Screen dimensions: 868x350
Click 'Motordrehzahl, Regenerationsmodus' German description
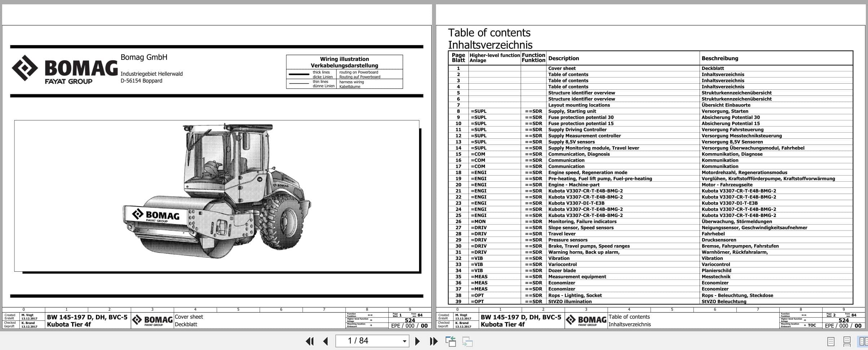coord(744,173)
